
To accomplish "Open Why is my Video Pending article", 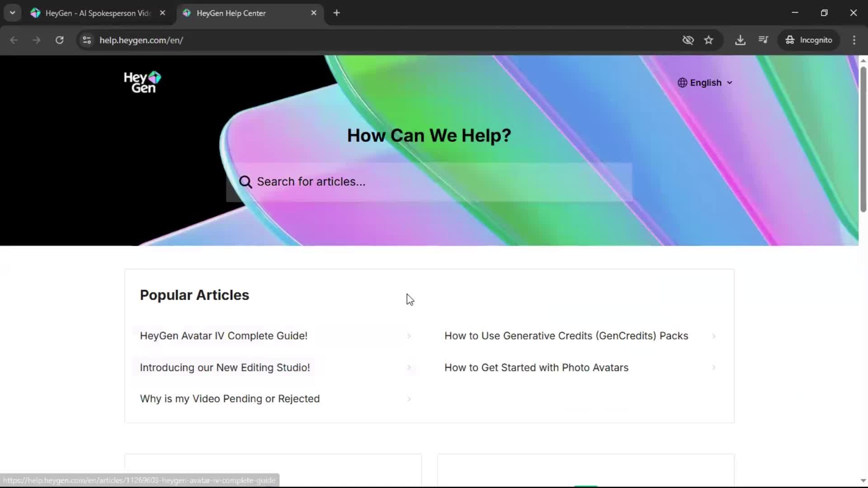I will 229,399.
